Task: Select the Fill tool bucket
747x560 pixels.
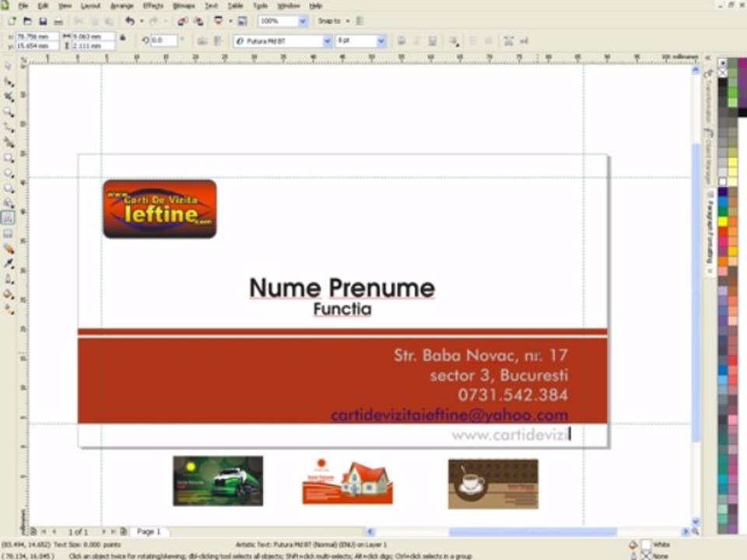Action: [x=8, y=294]
